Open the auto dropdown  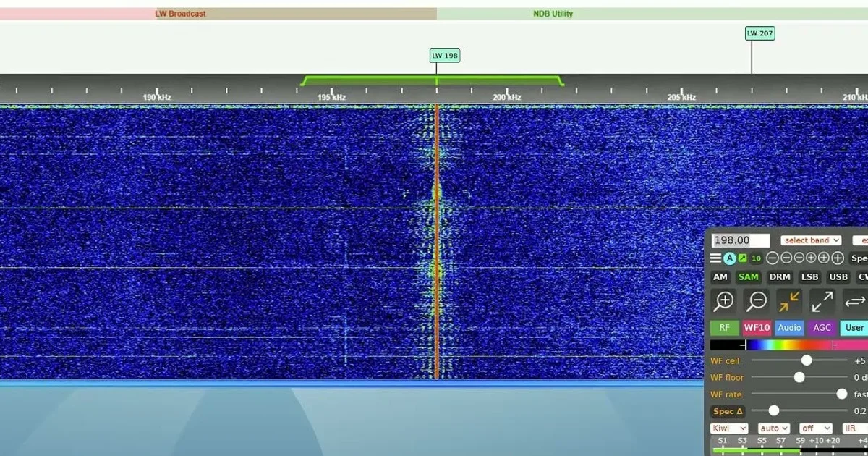coord(773,428)
